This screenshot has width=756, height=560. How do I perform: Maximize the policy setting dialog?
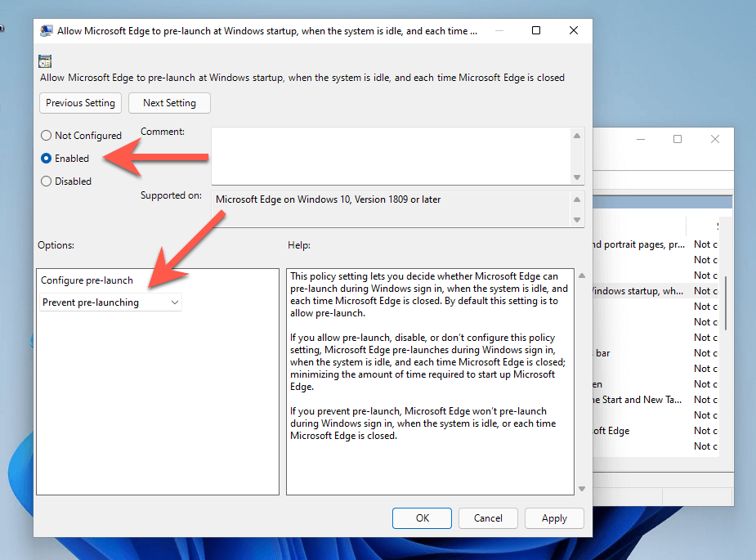click(535, 30)
